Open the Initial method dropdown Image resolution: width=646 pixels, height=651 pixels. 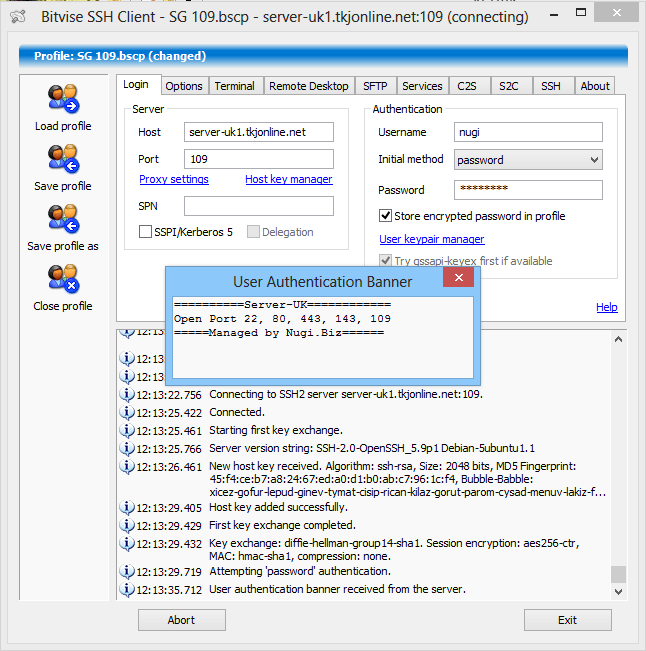pyautogui.click(x=528, y=160)
